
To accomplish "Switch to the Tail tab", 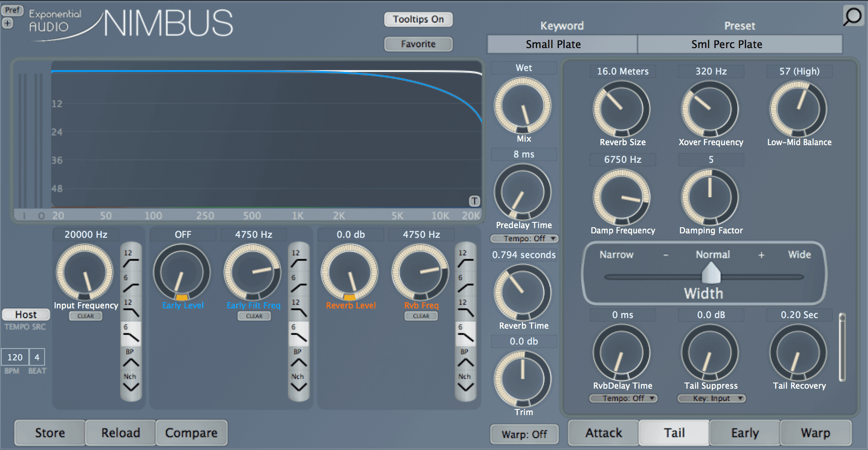I will [674, 433].
